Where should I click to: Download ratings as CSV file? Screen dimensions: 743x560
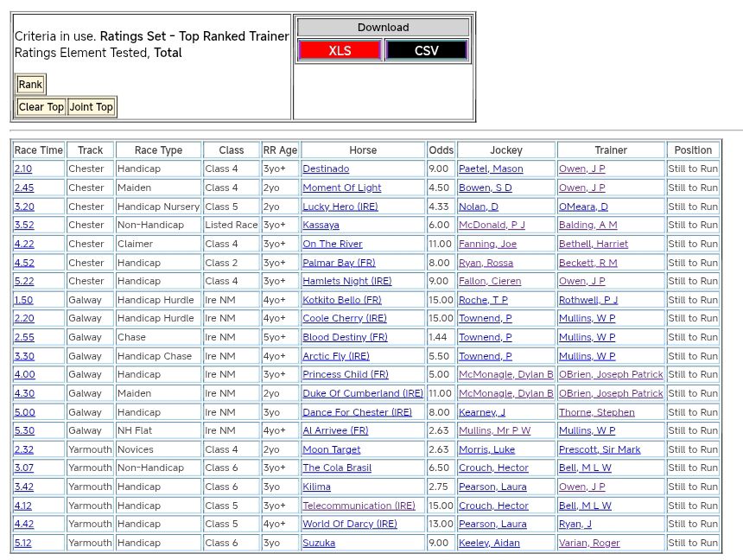[x=426, y=51]
